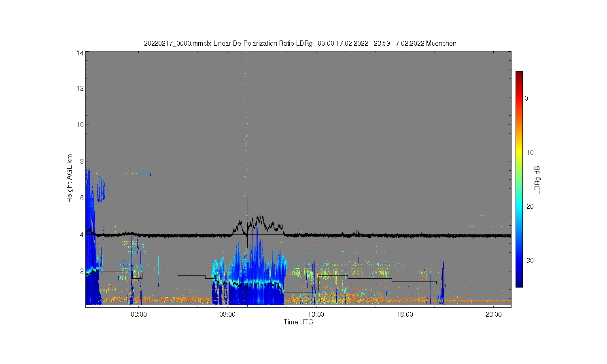The image size is (607, 364).
Task: Click the 18:00 time tick label
Action: [x=405, y=314]
